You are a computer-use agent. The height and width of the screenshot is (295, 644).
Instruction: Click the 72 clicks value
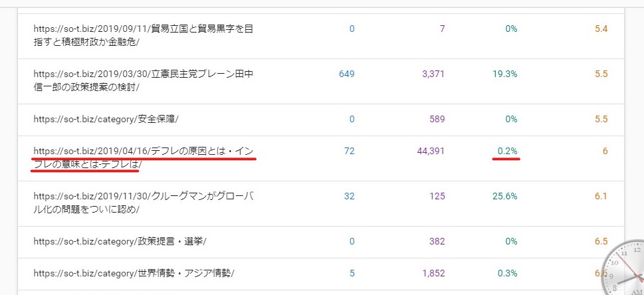[350, 151]
